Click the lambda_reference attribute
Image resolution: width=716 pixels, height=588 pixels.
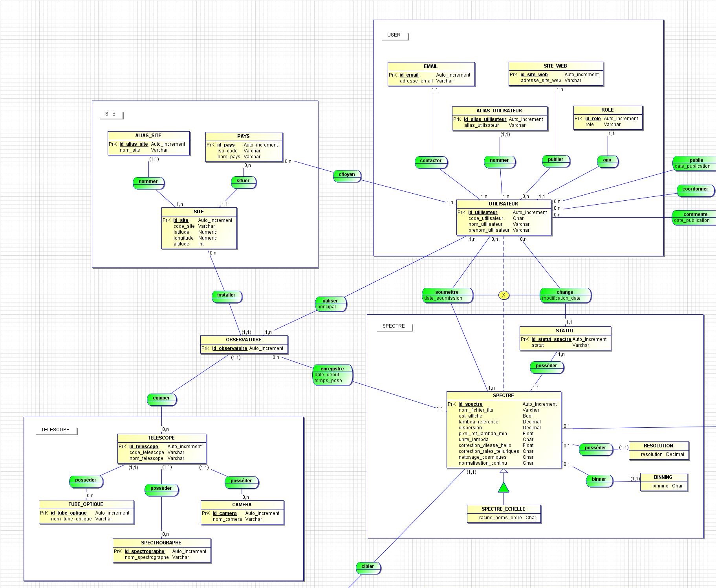point(478,422)
